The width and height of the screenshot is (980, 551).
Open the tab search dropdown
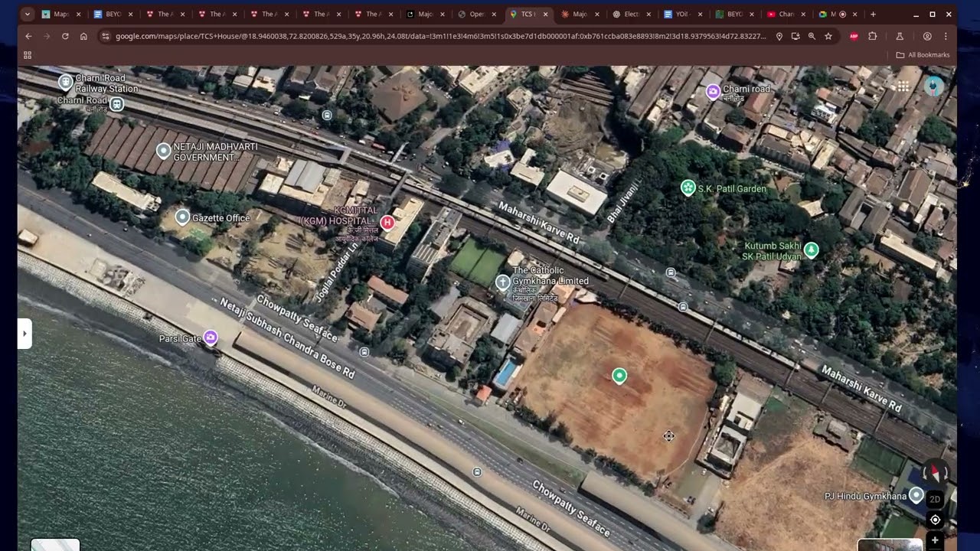[x=28, y=14]
